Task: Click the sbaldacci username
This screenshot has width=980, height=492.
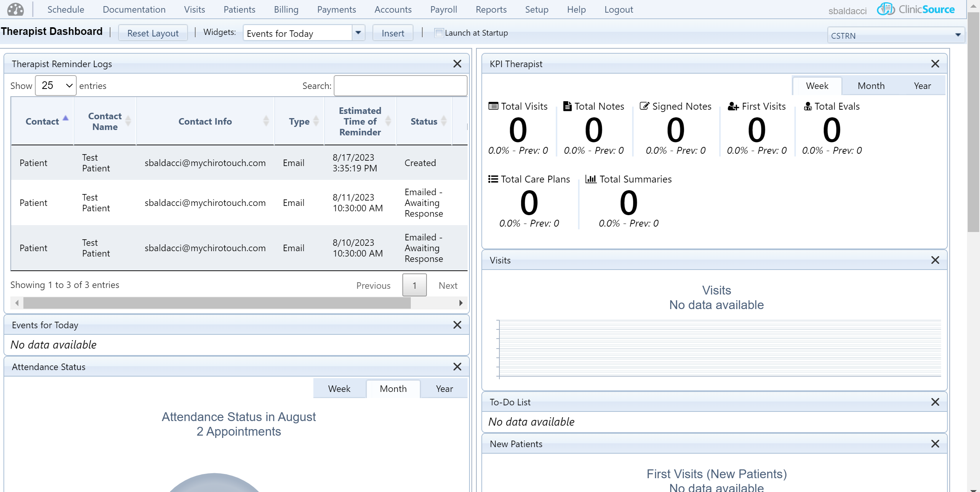Action: tap(847, 11)
